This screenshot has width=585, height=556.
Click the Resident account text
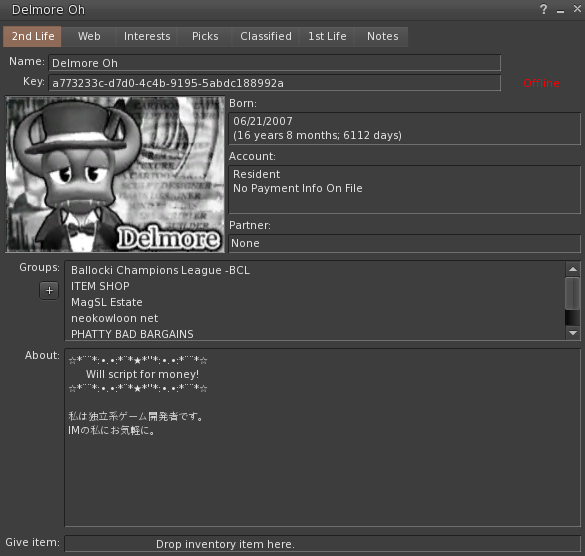tap(256, 174)
